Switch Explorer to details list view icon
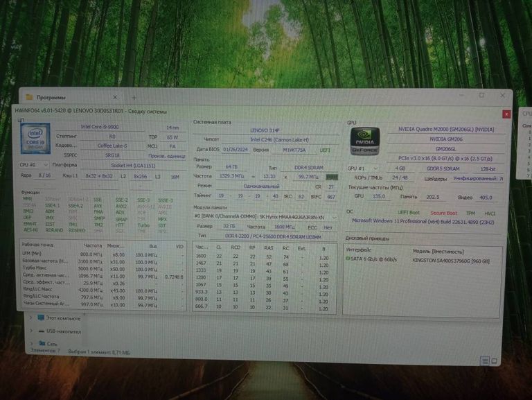The width and height of the screenshot is (532, 400). [485, 361]
